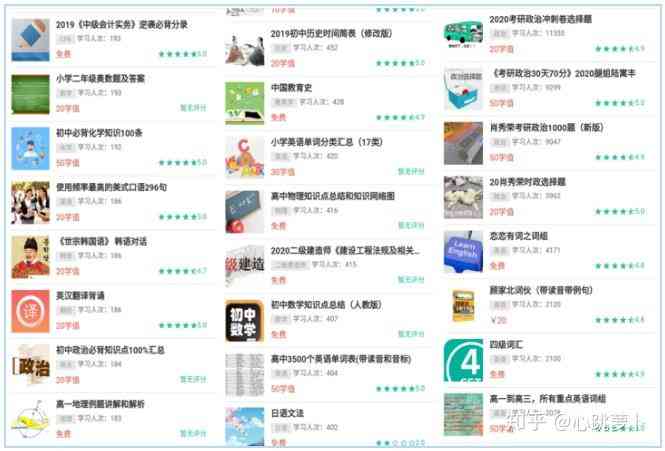Viewport: 665px width, 451px height.
Task: Select the 级建造 red-text thumbnail
Action: 244,266
